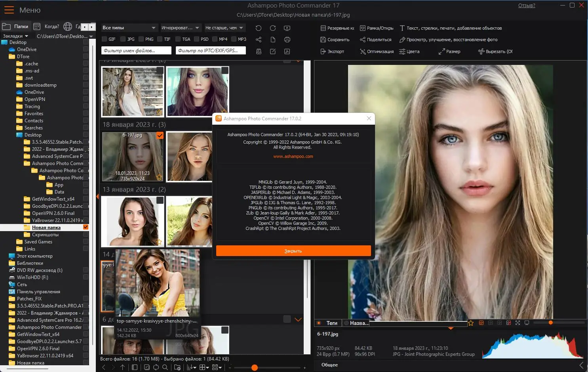Expand the Не старше, чем dropdown
Image resolution: width=588 pixels, height=372 pixels.
tap(225, 28)
